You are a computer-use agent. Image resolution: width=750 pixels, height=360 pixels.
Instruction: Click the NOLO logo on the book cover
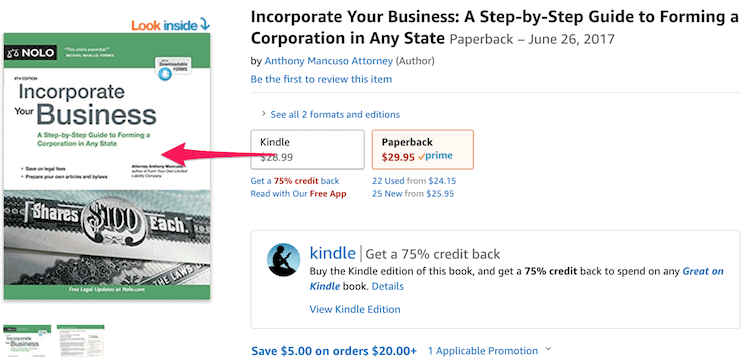[30, 53]
